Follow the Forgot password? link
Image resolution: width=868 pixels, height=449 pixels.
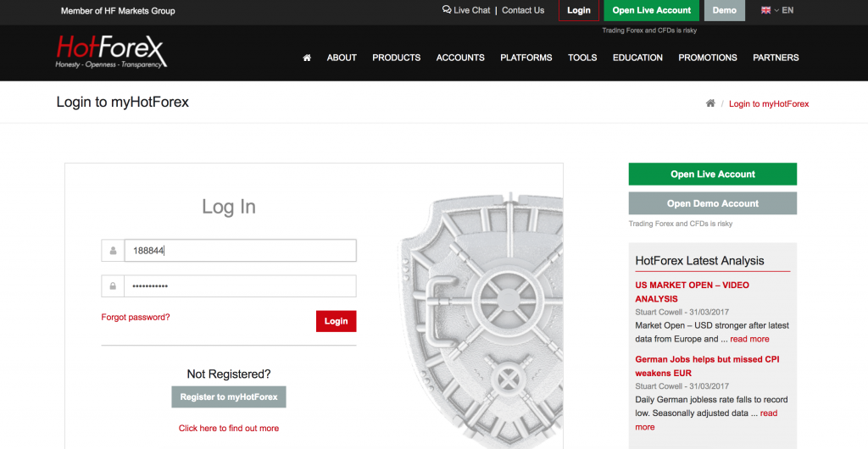pyautogui.click(x=136, y=317)
